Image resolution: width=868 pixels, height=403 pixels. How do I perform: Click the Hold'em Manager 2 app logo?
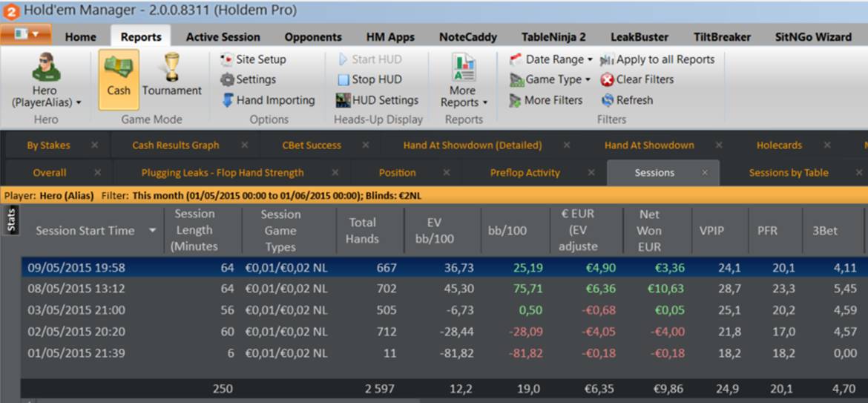(x=12, y=11)
